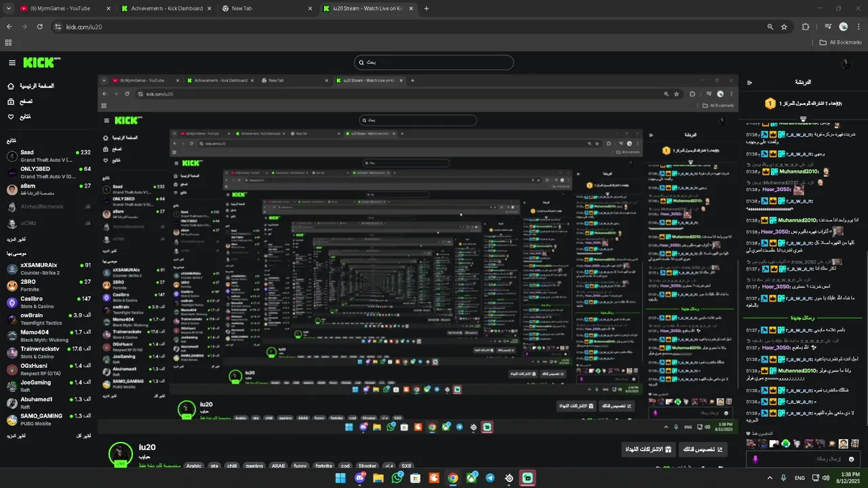Click the gold rank 1 badge in chat header
This screenshot has height=488, width=868.
point(770,104)
